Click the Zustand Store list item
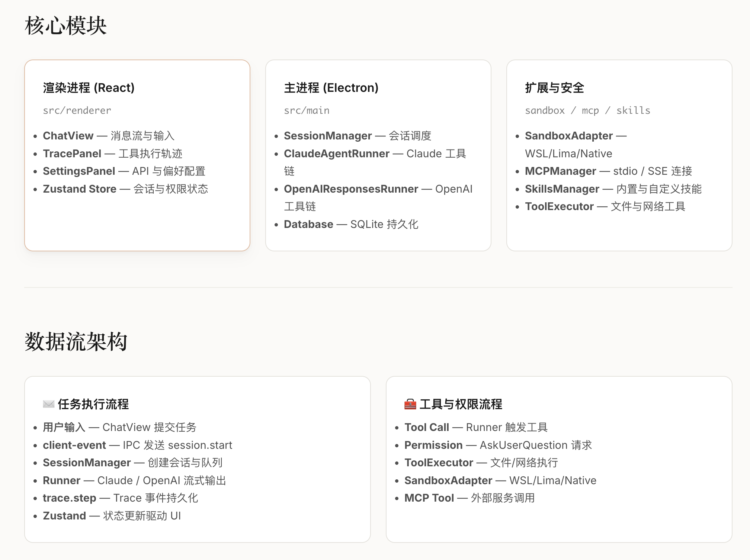Screen dimensions: 750x560 coord(80,189)
